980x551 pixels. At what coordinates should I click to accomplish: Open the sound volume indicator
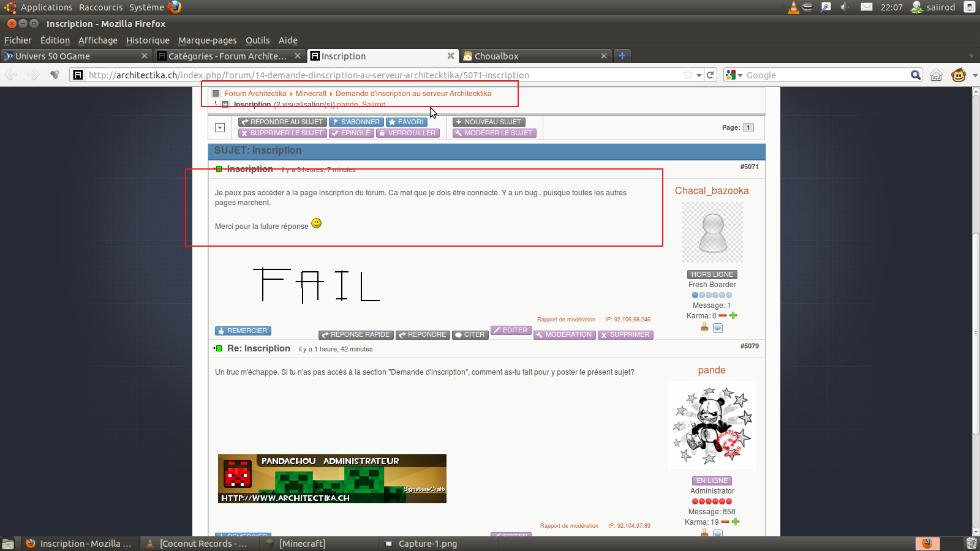click(844, 7)
